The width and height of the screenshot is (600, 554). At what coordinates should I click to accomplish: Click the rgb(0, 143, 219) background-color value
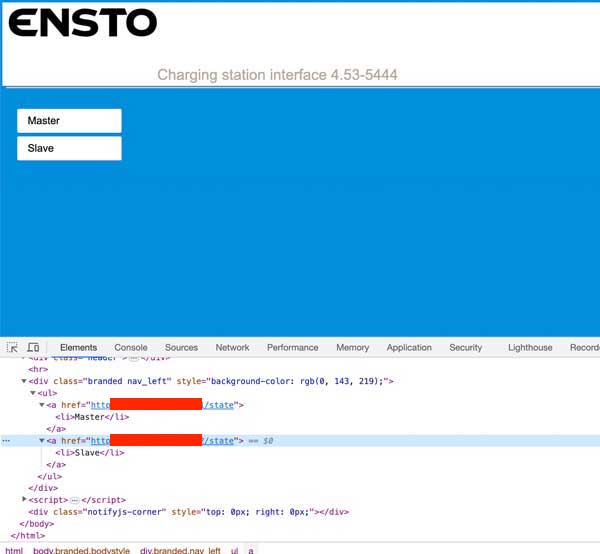pyautogui.click(x=341, y=381)
